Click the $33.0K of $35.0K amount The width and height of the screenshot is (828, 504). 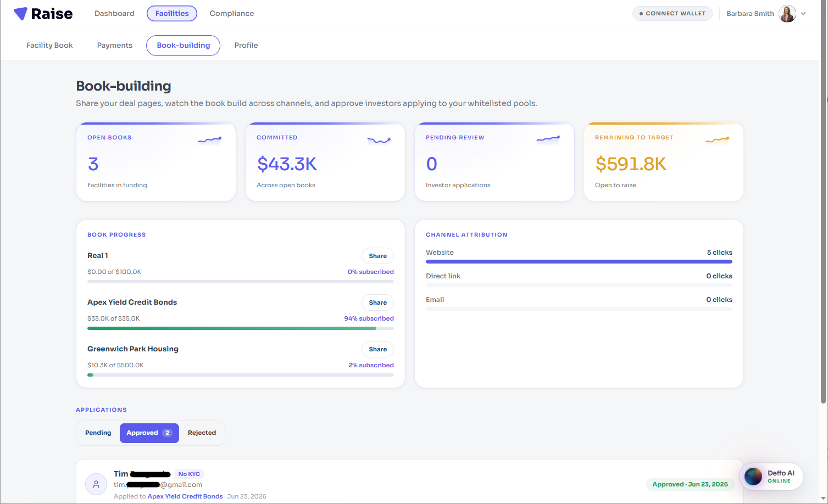(x=114, y=318)
